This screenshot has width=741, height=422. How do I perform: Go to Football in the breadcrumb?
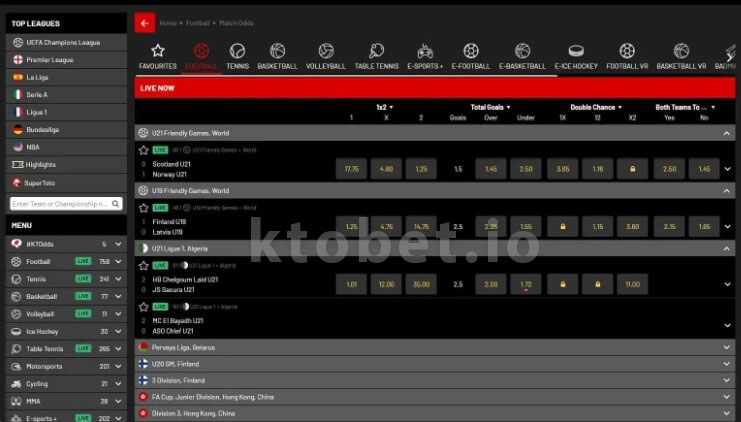click(198, 23)
